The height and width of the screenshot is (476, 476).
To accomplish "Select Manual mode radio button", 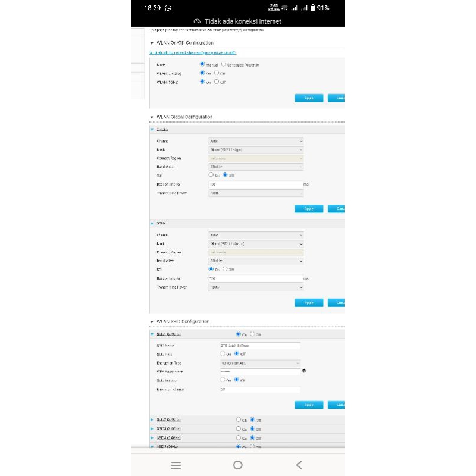I will tap(202, 64).
